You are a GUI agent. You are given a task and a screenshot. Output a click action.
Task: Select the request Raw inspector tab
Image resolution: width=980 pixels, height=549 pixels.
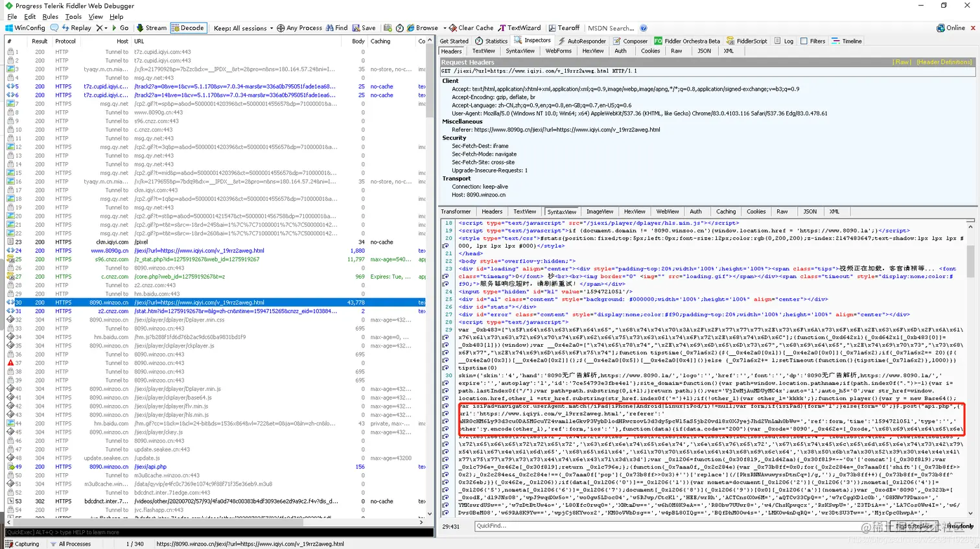pyautogui.click(x=676, y=51)
